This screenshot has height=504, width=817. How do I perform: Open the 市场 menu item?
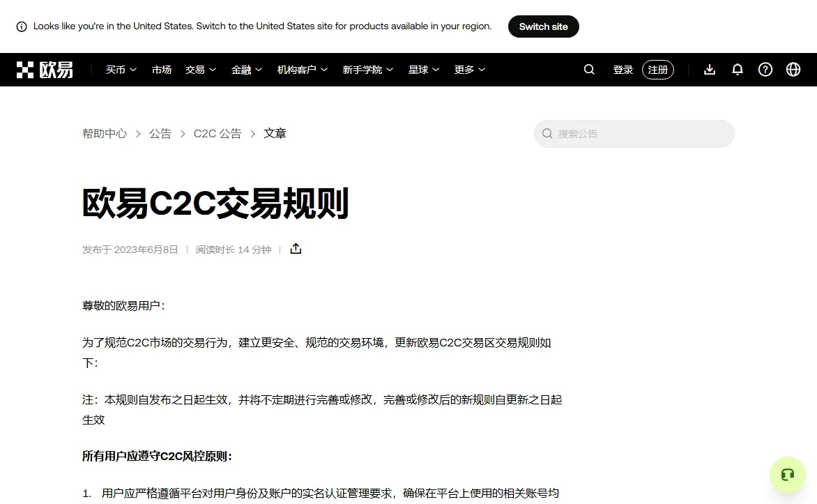[x=162, y=69]
